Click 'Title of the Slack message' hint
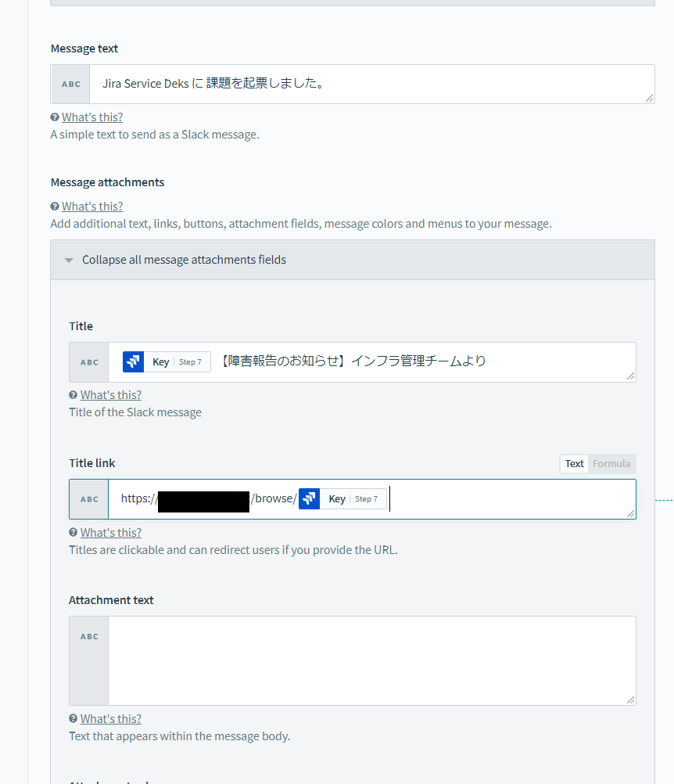The height and width of the screenshot is (784, 674). 135,412
